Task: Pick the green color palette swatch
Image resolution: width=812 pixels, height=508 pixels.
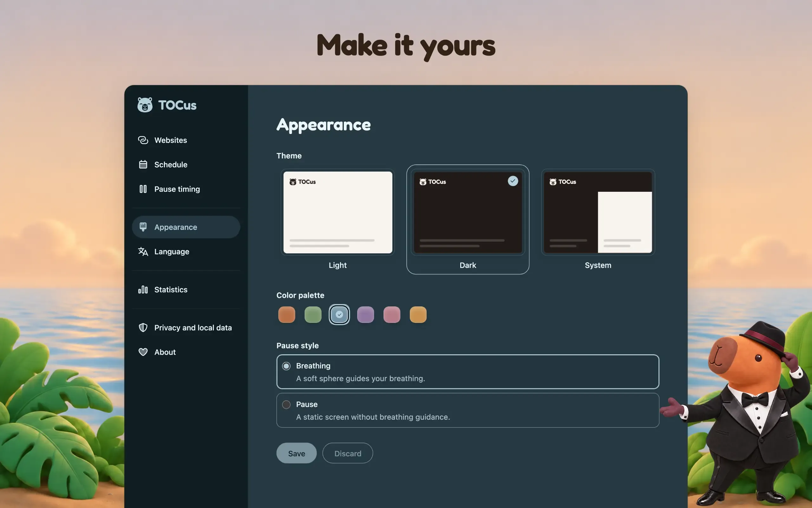Action: coord(313,314)
